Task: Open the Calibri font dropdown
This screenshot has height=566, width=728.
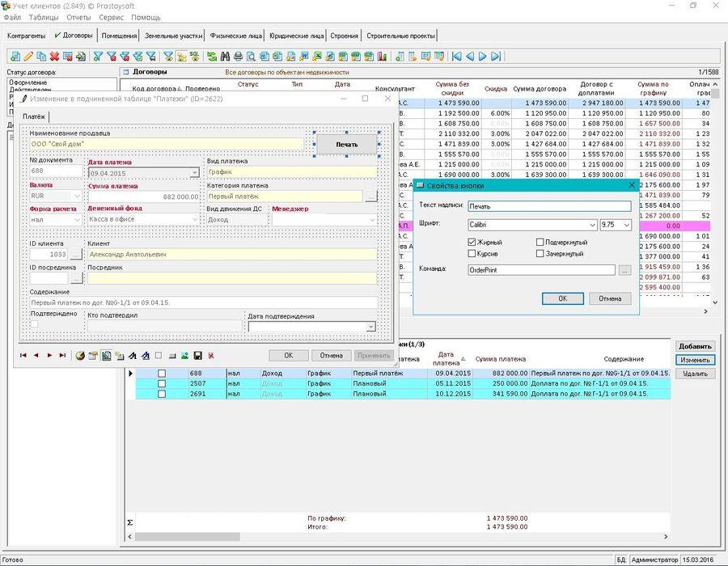Action: pyautogui.click(x=590, y=225)
